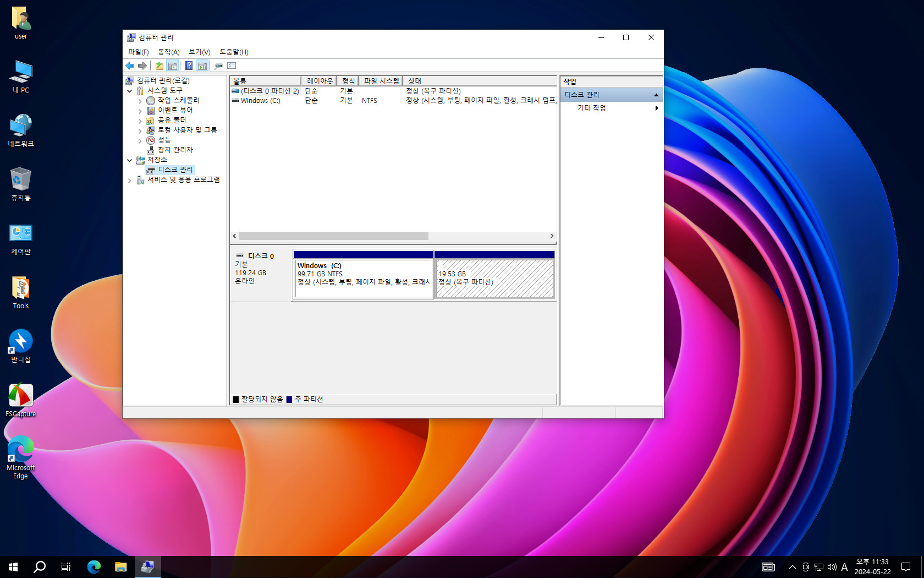Open the Windows Start button
The width and height of the screenshot is (924, 578).
tap(13, 567)
